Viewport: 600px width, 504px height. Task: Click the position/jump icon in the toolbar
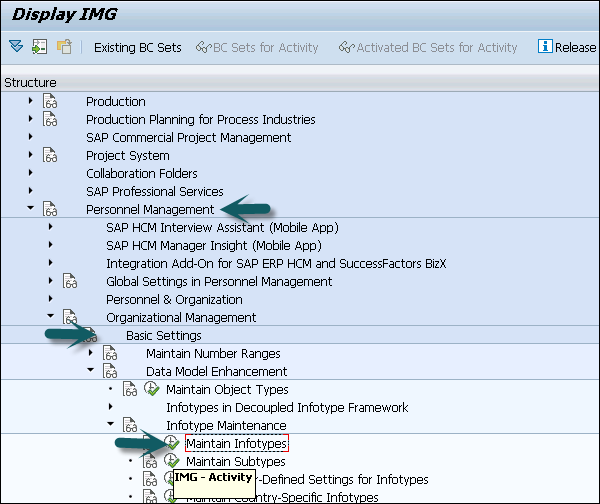tap(39, 47)
